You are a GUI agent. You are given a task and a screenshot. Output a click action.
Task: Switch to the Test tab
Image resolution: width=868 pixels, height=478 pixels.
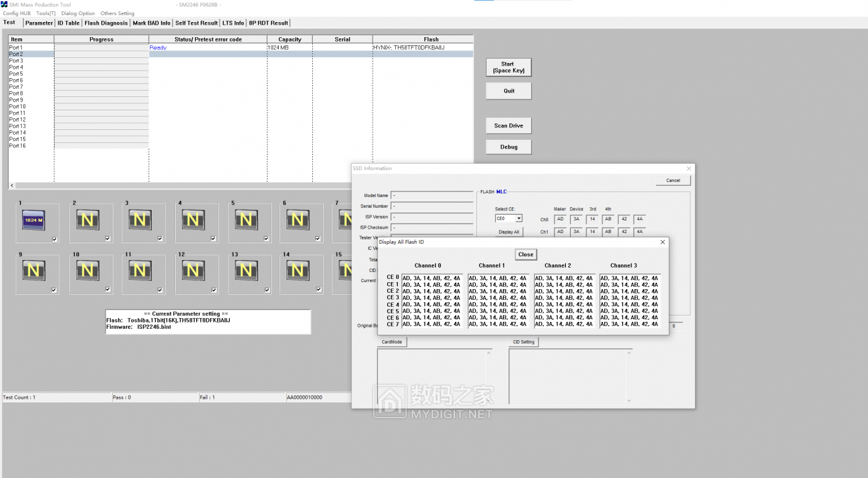[9, 23]
